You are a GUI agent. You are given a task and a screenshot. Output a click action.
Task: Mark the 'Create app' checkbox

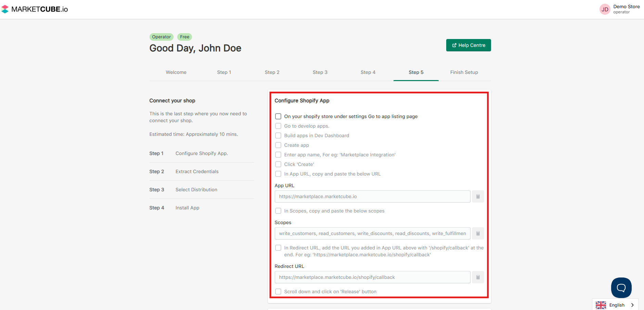pos(278,145)
